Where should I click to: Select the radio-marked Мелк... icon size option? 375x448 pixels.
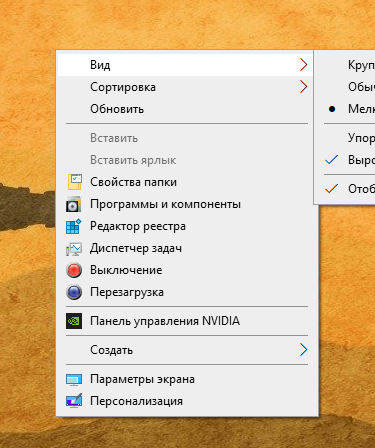[345, 109]
